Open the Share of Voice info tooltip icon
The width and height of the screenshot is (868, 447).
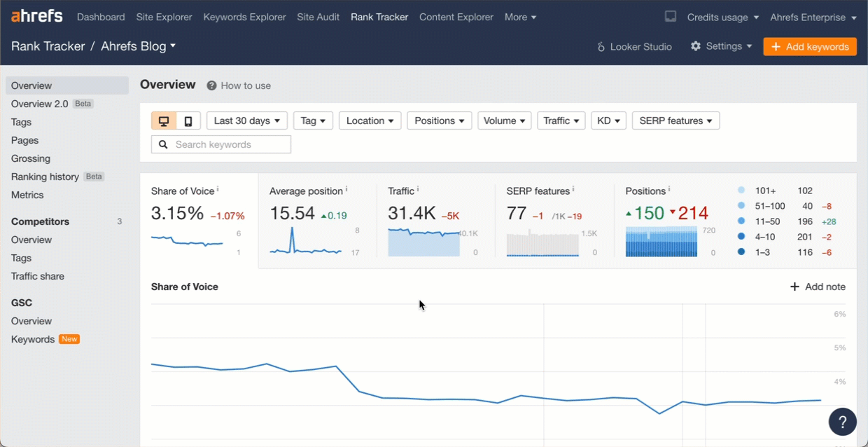pos(217,188)
